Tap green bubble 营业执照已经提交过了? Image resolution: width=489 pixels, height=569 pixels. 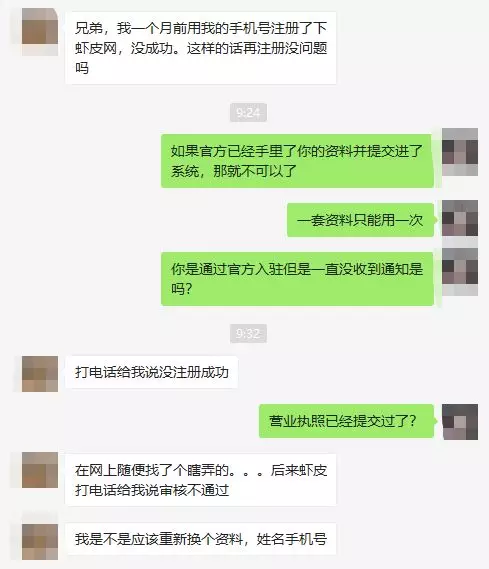(346, 421)
